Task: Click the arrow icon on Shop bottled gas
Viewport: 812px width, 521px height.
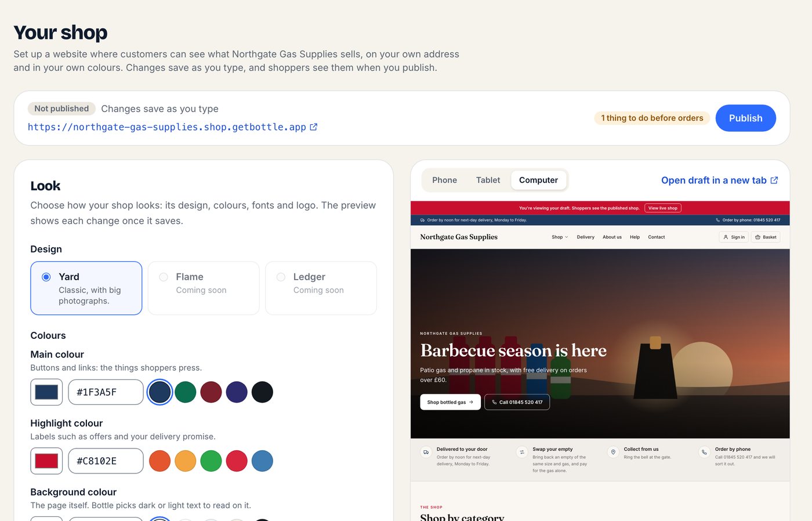Action: 471,402
